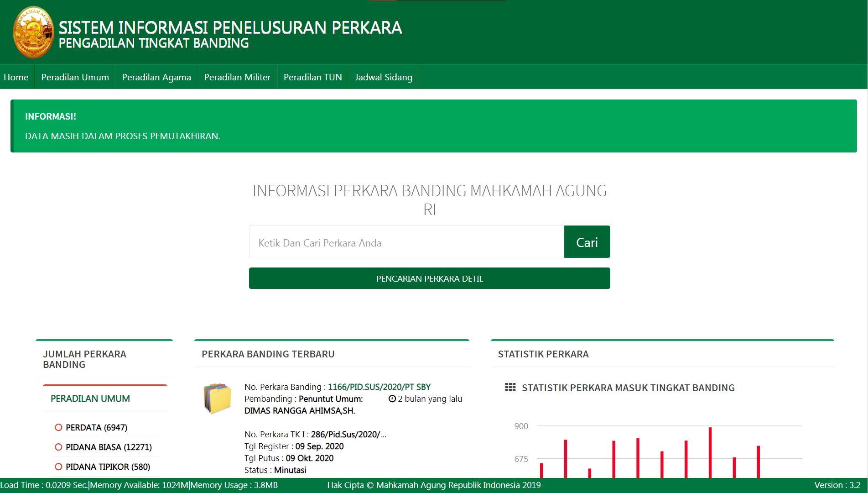Expand the JUMLAH PERKARA BANDING panel
This screenshot has width=868, height=493.
coord(84,359)
